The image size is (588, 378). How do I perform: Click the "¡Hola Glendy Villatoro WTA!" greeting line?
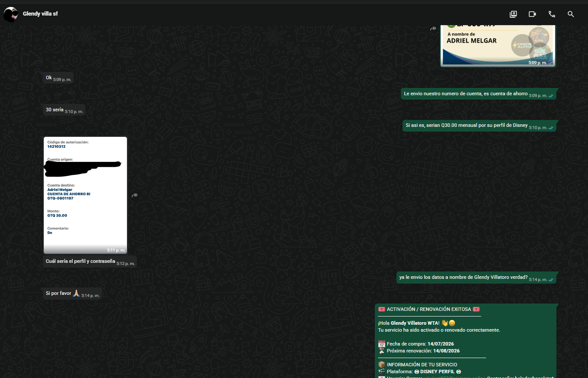[416, 323]
